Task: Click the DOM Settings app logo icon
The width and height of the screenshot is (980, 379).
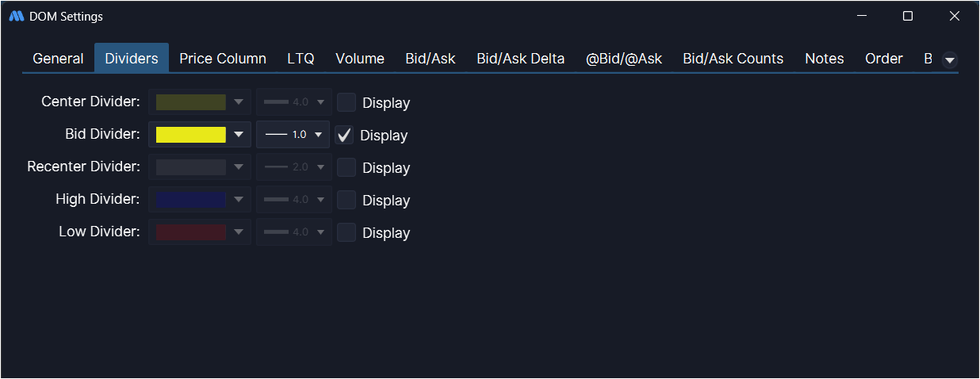Action: (17, 17)
